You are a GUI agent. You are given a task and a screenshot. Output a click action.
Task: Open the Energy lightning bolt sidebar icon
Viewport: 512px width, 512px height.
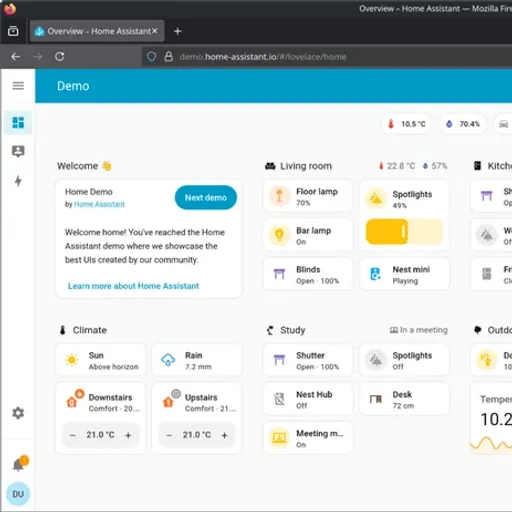click(x=18, y=181)
